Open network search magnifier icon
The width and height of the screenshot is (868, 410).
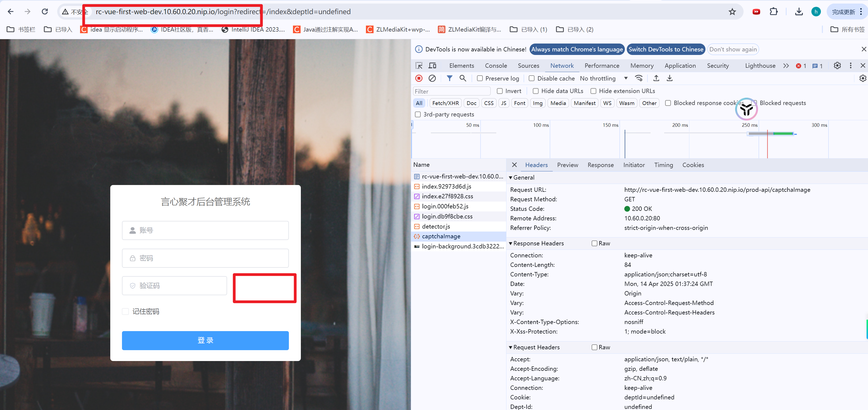pos(463,78)
